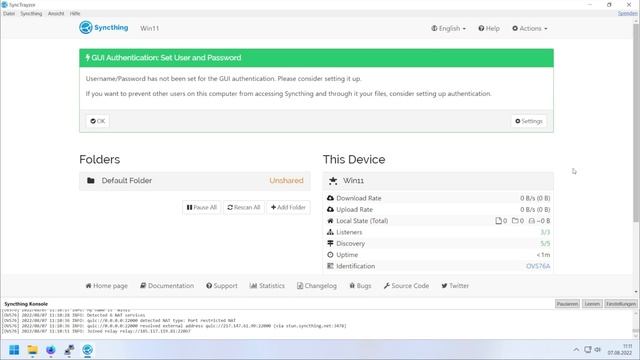Open Settings from the authentication notice

[529, 121]
